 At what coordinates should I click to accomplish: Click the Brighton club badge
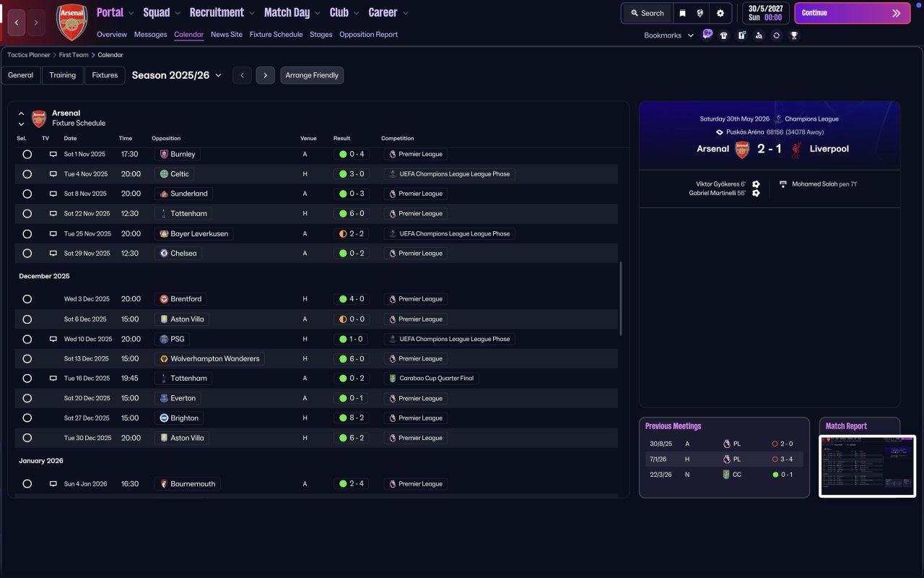164,418
